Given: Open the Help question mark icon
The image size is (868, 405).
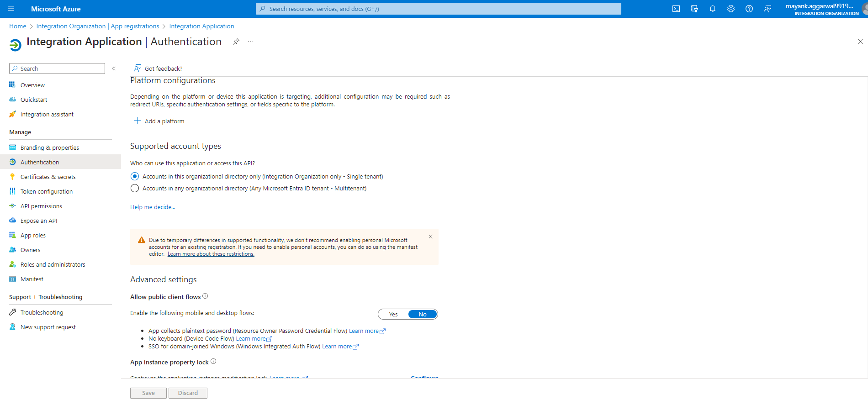Looking at the screenshot, I should coord(749,9).
